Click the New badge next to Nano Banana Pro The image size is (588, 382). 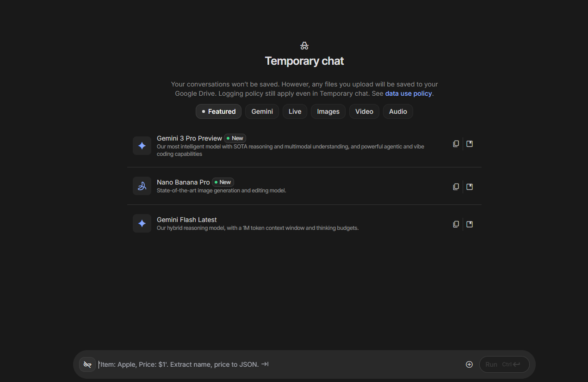223,182
